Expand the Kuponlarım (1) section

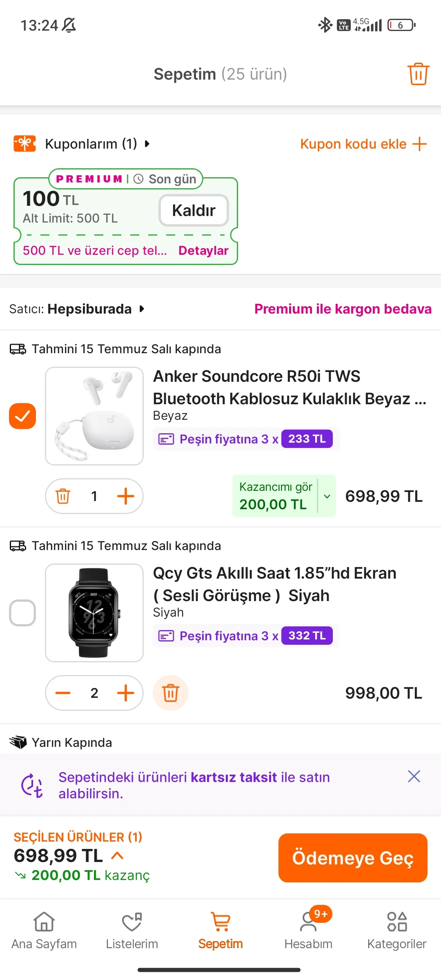(97, 144)
